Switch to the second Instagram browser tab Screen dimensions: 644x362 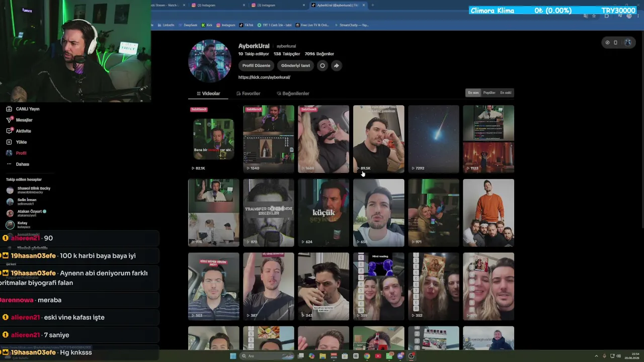(x=278, y=5)
